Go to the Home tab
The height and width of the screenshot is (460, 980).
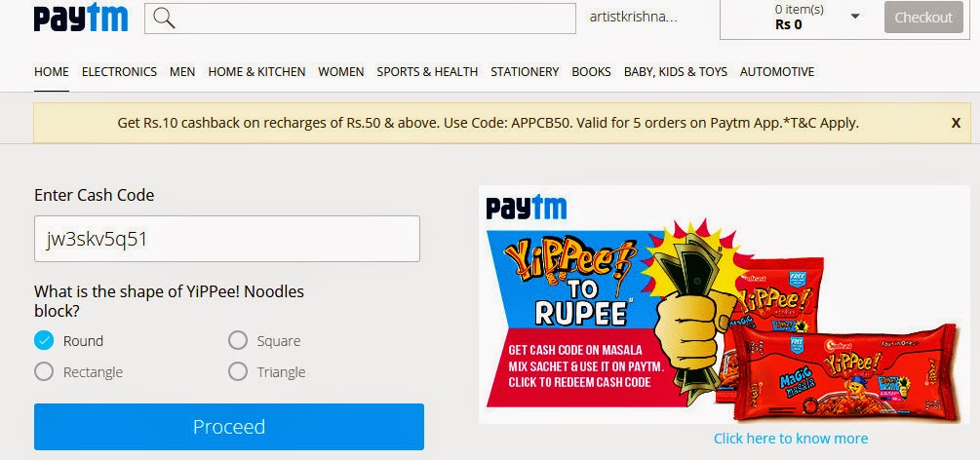52,72
